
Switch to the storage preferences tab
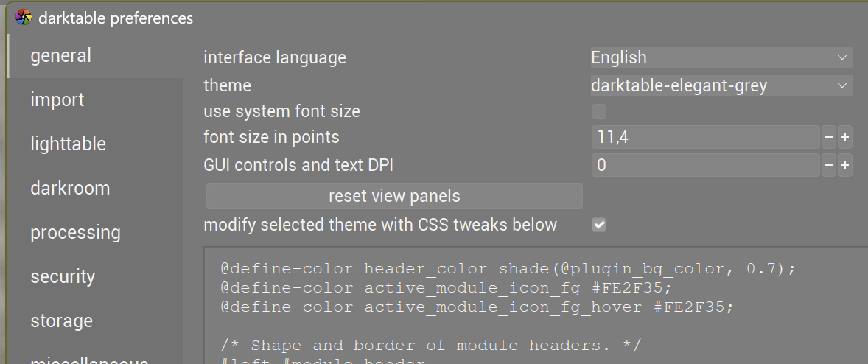pyautogui.click(x=61, y=321)
